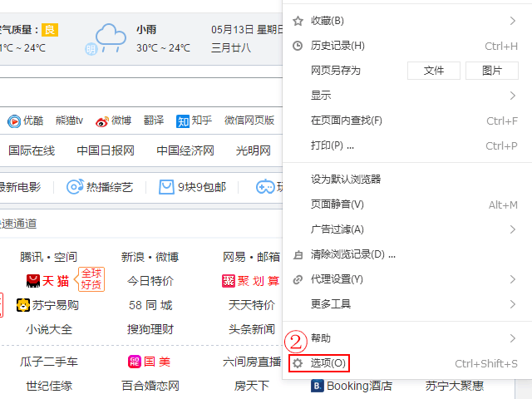532x399 pixels.
Task: Click the eraser icon beside 清除浏览记录(D)
Action: pos(298,254)
